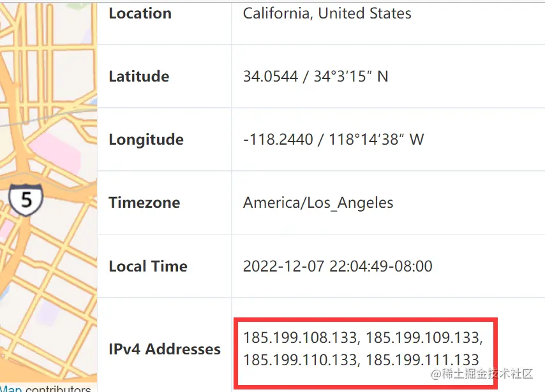
Task: Select IP address 185.199.108.133
Action: pos(300,337)
